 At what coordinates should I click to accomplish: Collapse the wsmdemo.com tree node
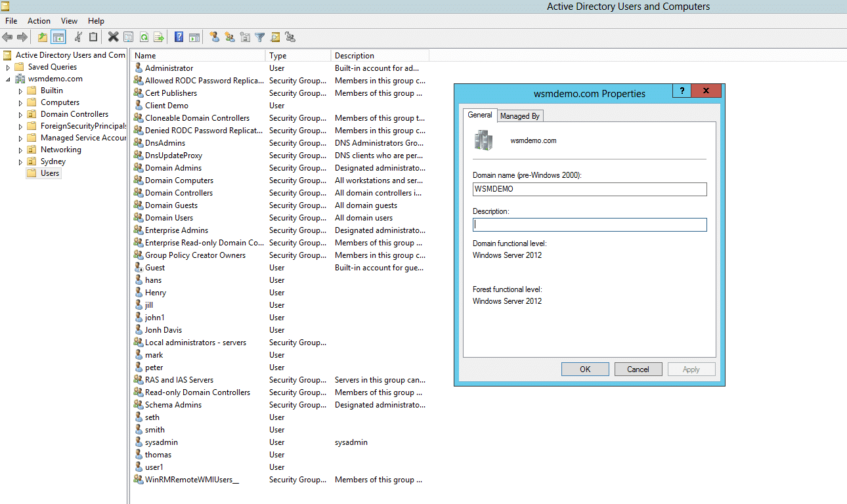[x=8, y=79]
